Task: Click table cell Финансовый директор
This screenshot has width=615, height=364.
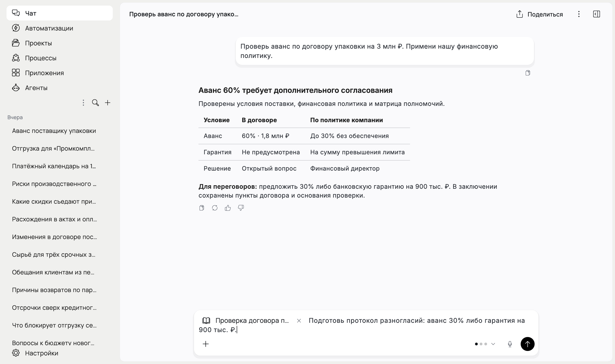Action: coord(345,169)
